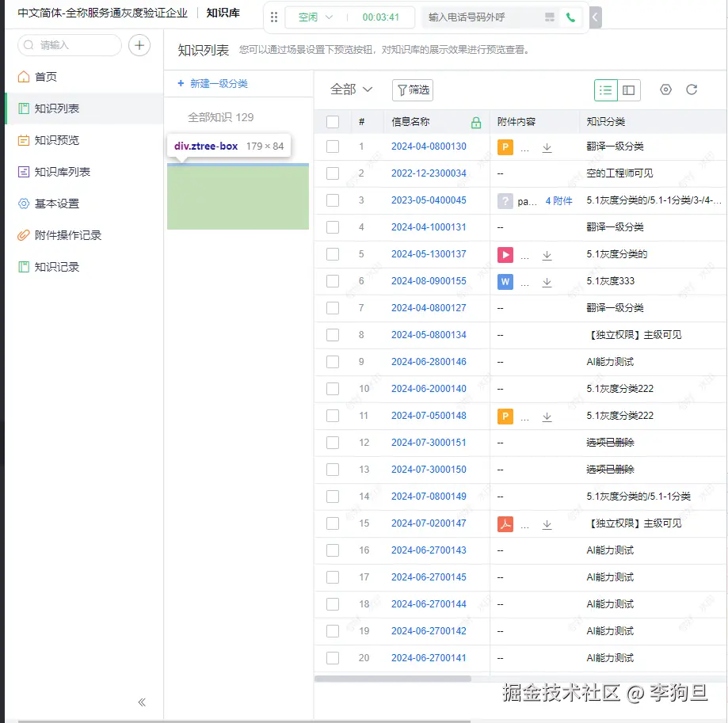Open 基本设置 in the sidebar
The height and width of the screenshot is (723, 728).
click(x=84, y=204)
